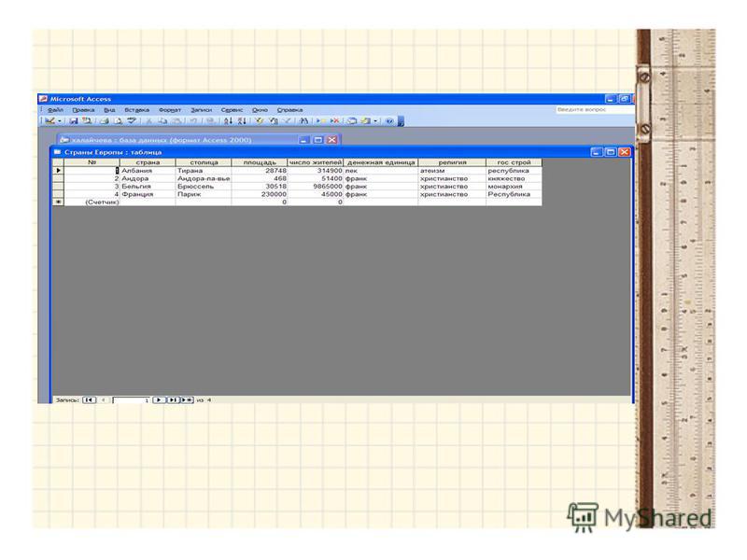This screenshot has height=560, width=747.
Task: Select the row selector for Албания
Action: [58, 171]
